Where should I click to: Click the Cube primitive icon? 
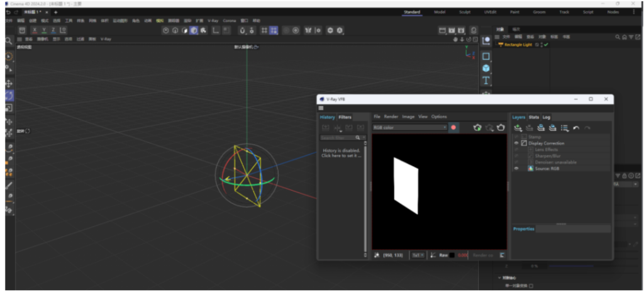[x=486, y=68]
